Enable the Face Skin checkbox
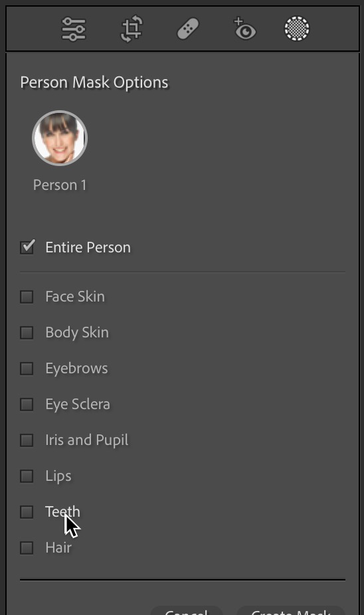364x615 pixels. click(27, 296)
